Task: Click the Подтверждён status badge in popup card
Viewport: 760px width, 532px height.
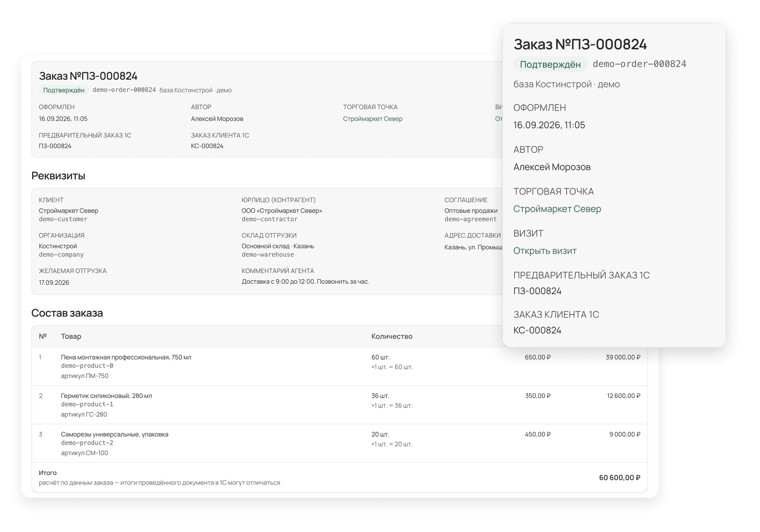Action: (550, 64)
